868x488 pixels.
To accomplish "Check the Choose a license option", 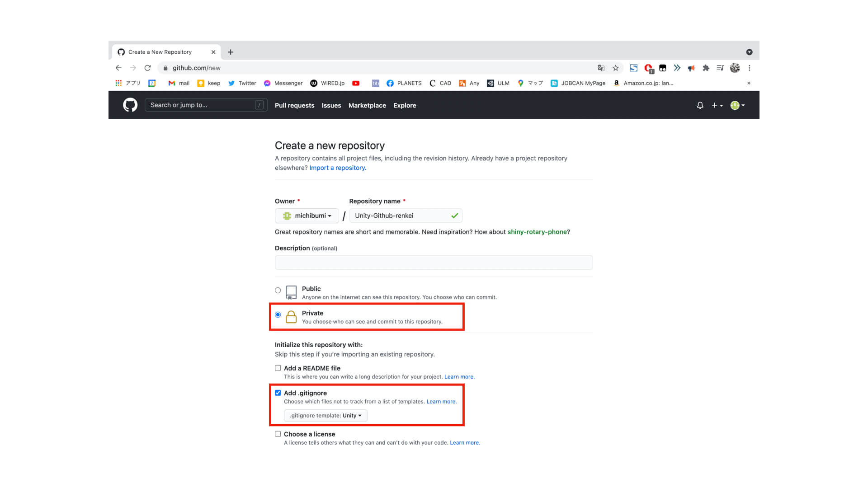I will [x=278, y=434].
